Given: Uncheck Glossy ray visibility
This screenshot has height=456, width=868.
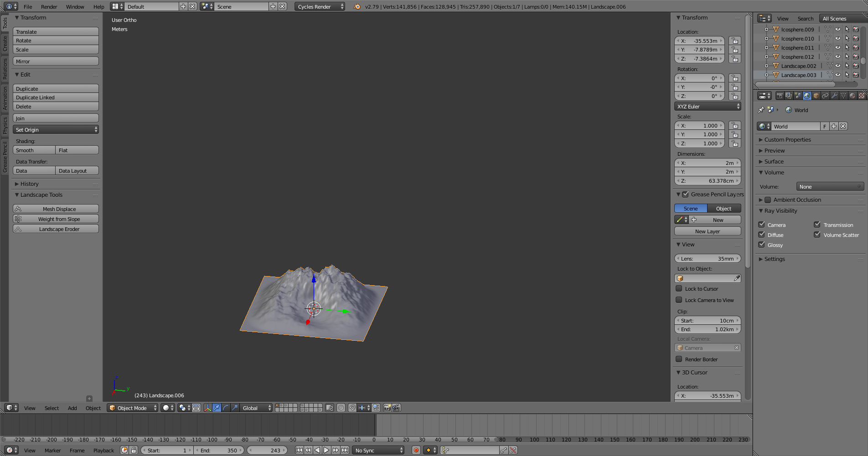Looking at the screenshot, I should (x=761, y=245).
